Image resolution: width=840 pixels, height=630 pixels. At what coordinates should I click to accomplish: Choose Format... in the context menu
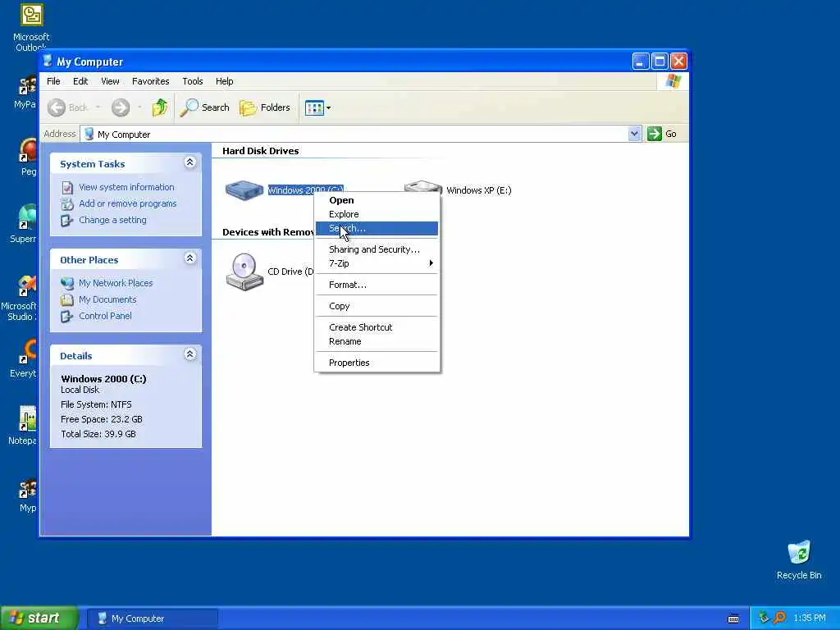point(377,285)
